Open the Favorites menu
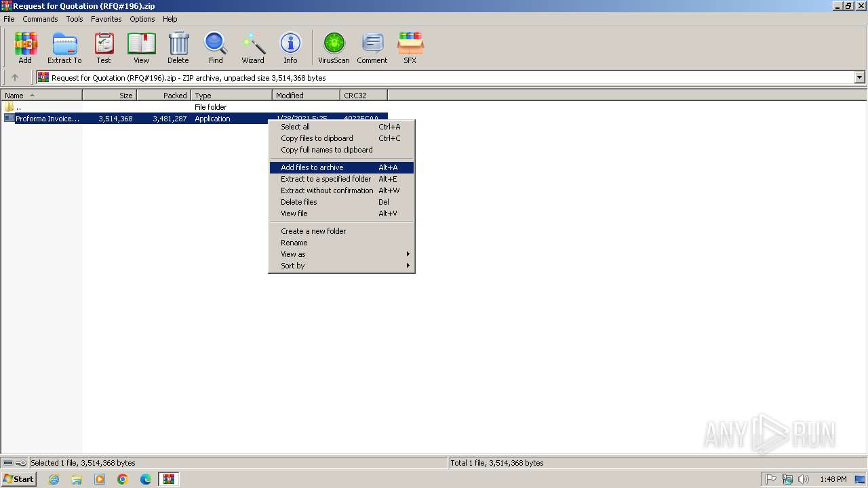This screenshot has width=868, height=488. pyautogui.click(x=106, y=19)
